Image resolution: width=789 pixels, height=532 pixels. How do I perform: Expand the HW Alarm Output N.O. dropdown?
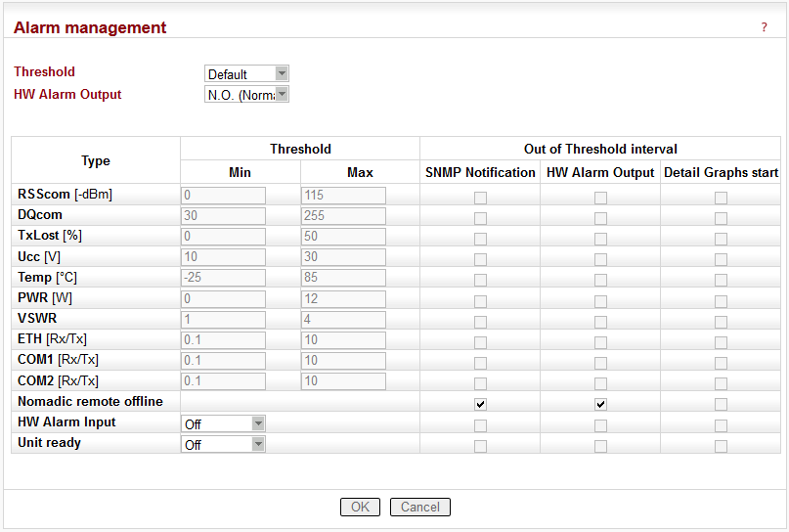click(246, 94)
